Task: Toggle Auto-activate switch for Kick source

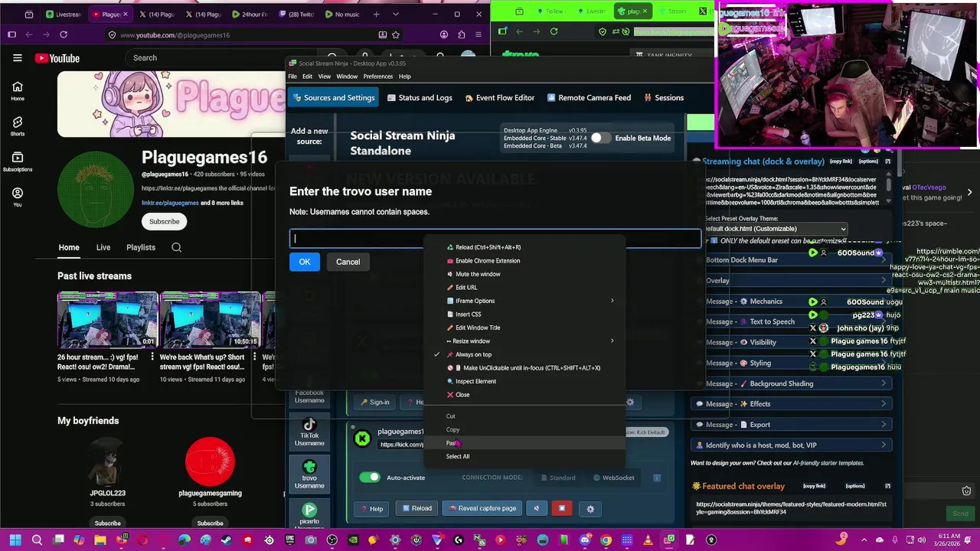Action: (x=370, y=478)
